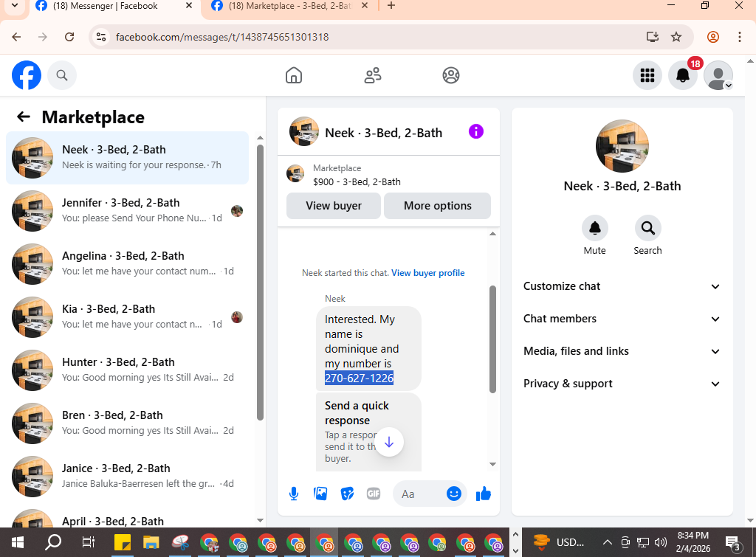756x557 pixels.
Task: Open notifications bell with 18 badge
Action: pos(683,75)
